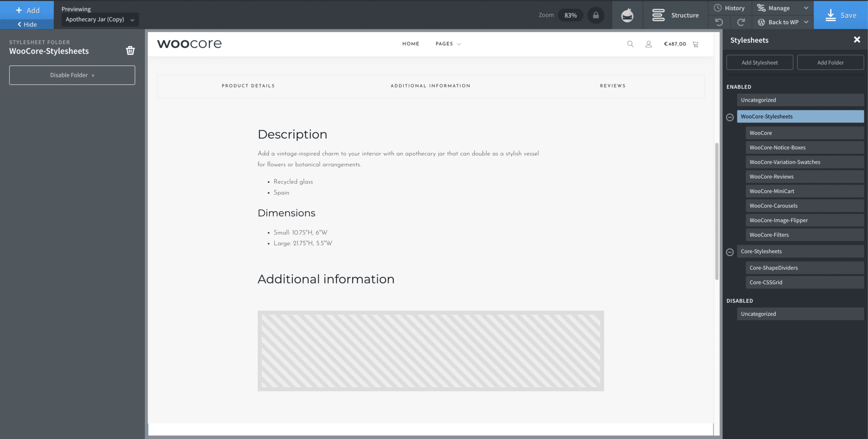Screen dimensions: 868x439
Task: Select the WooCore-Variation-Swatches stylesheet
Action: pyautogui.click(x=804, y=162)
